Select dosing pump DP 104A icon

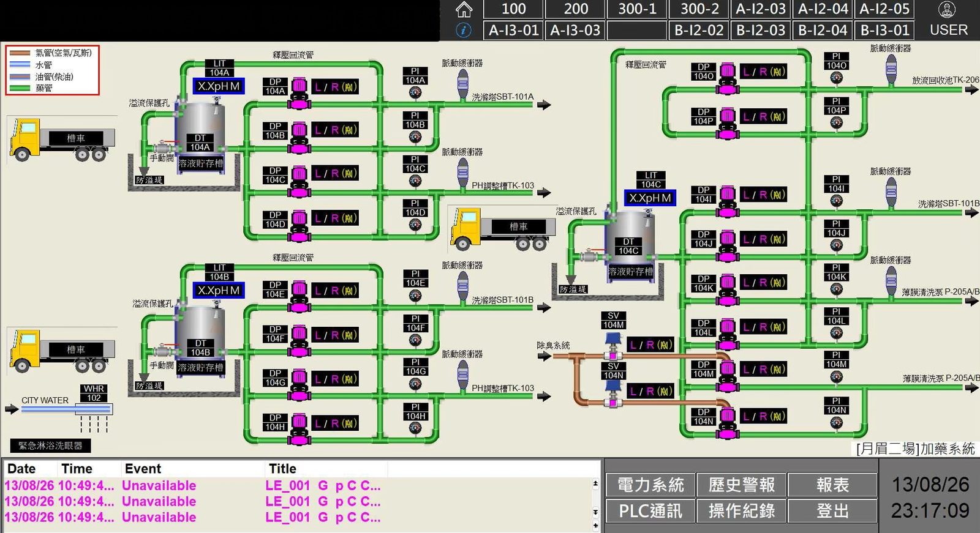(x=300, y=93)
